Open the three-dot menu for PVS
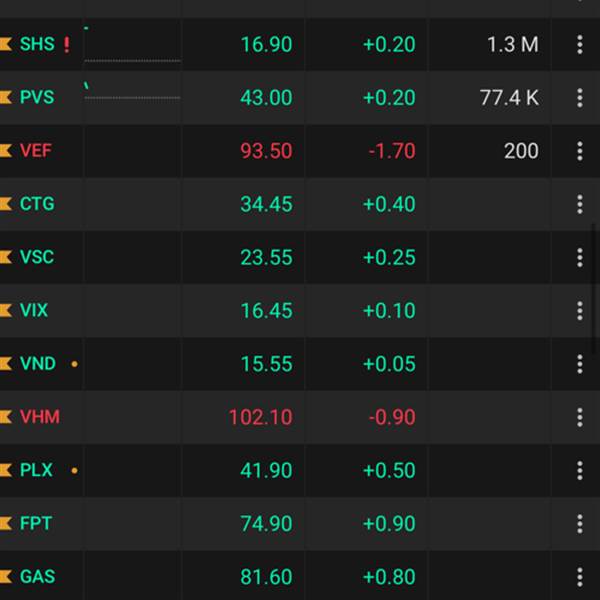 click(x=579, y=97)
